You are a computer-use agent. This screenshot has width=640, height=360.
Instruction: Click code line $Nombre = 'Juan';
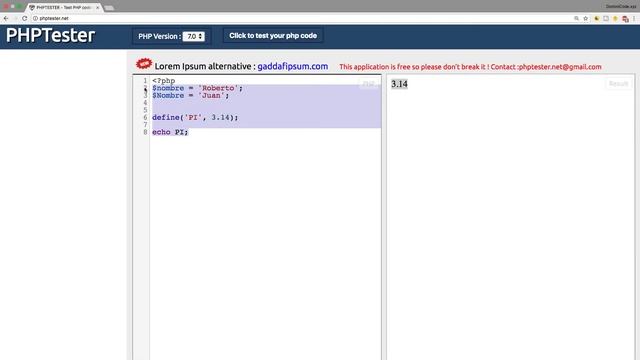191,96
